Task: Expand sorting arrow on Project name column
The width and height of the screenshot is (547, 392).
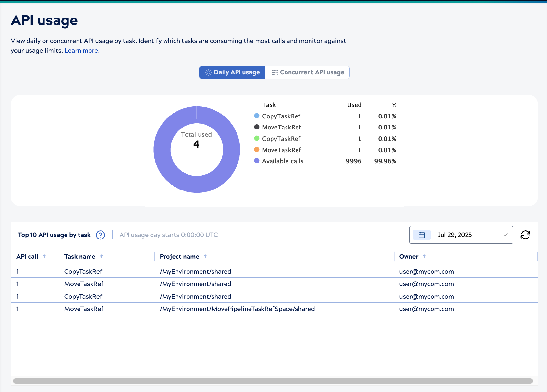Action: [206, 256]
